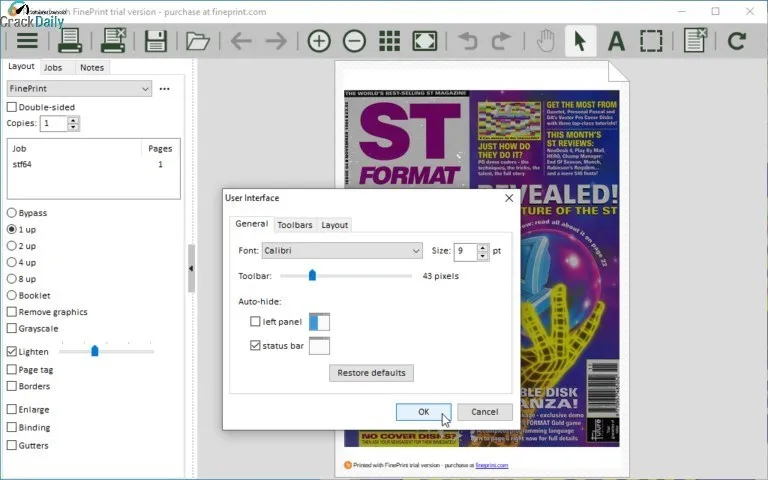Click the save floppy disk icon
This screenshot has height=480, width=768.
pyautogui.click(x=155, y=41)
